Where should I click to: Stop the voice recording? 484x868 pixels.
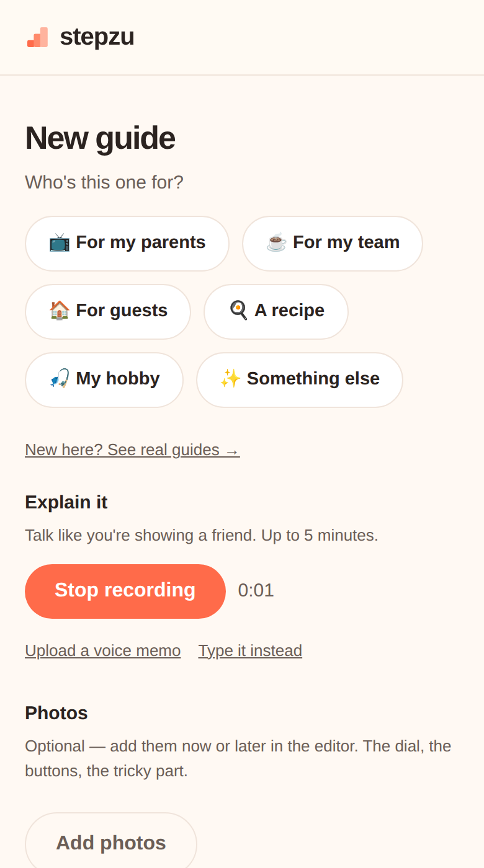click(125, 591)
